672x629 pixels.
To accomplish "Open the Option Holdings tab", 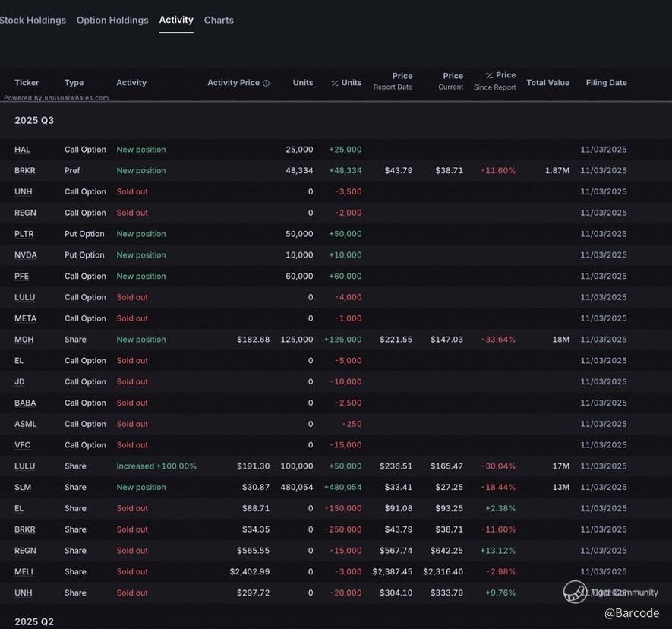I will pos(112,21).
